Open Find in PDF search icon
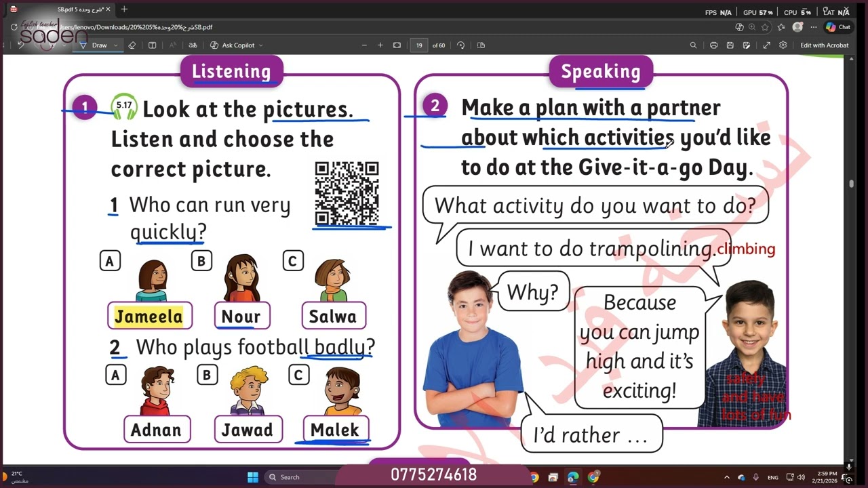 point(693,45)
